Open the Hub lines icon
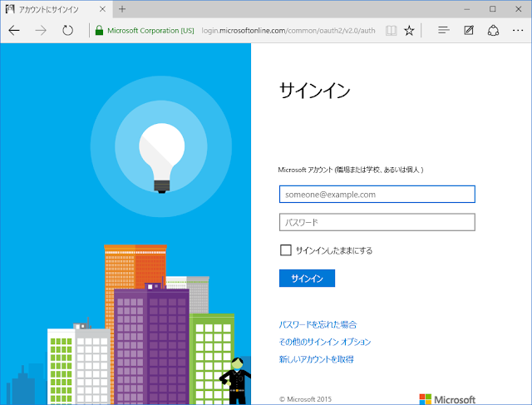This screenshot has height=405, width=532. click(443, 31)
